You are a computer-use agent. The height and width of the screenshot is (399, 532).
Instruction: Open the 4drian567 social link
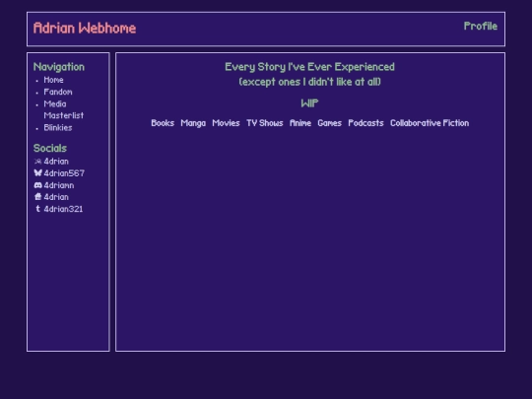click(x=64, y=173)
